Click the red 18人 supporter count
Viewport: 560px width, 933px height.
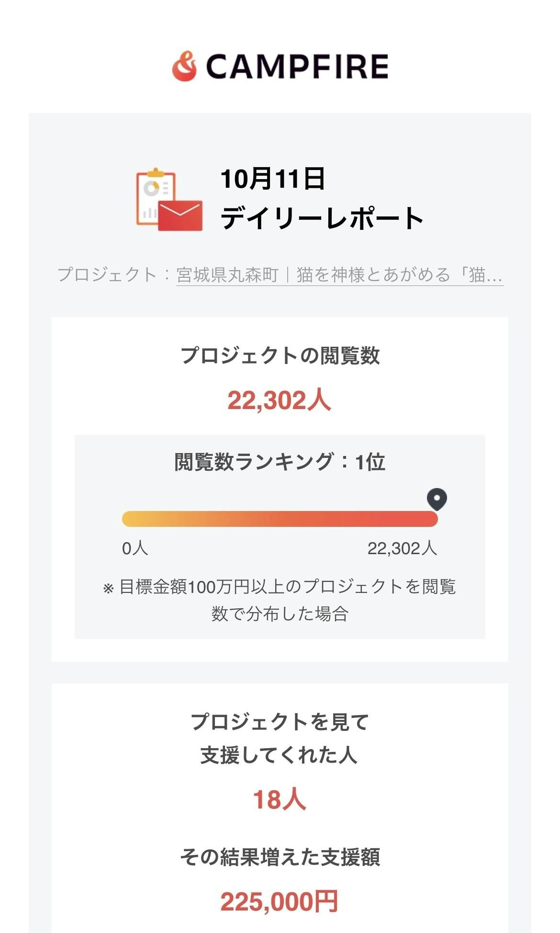280,800
